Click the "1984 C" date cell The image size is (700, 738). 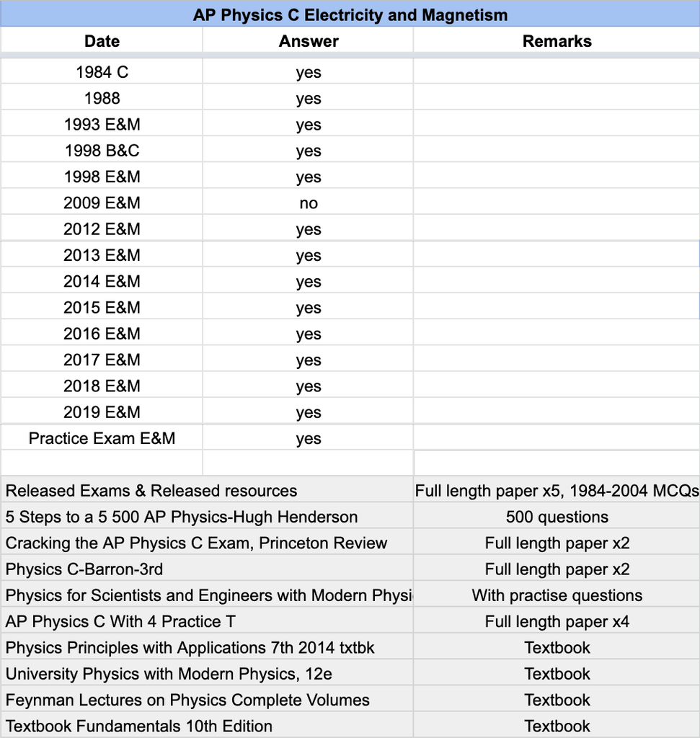(102, 72)
